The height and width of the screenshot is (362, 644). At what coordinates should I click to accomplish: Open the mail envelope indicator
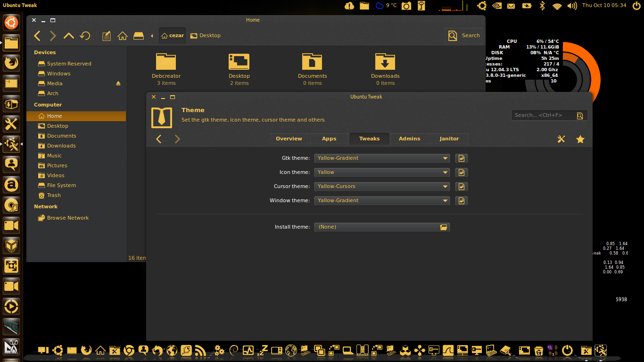[511, 6]
